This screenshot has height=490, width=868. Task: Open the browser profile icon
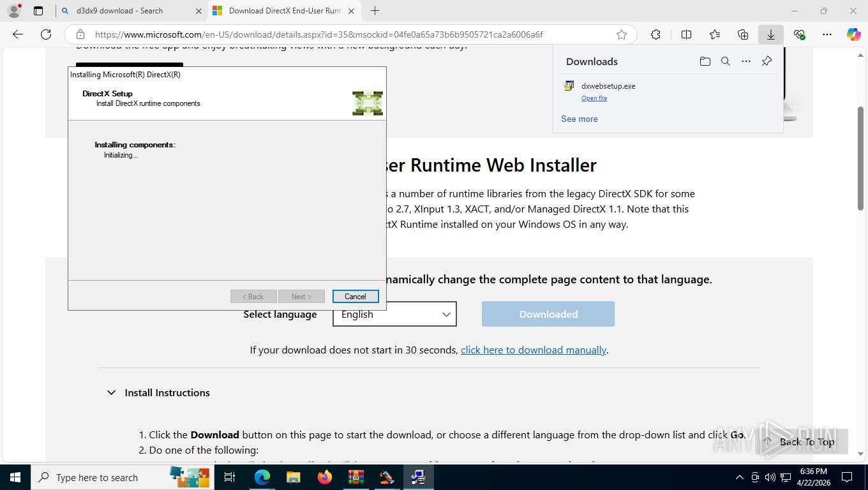pos(14,10)
